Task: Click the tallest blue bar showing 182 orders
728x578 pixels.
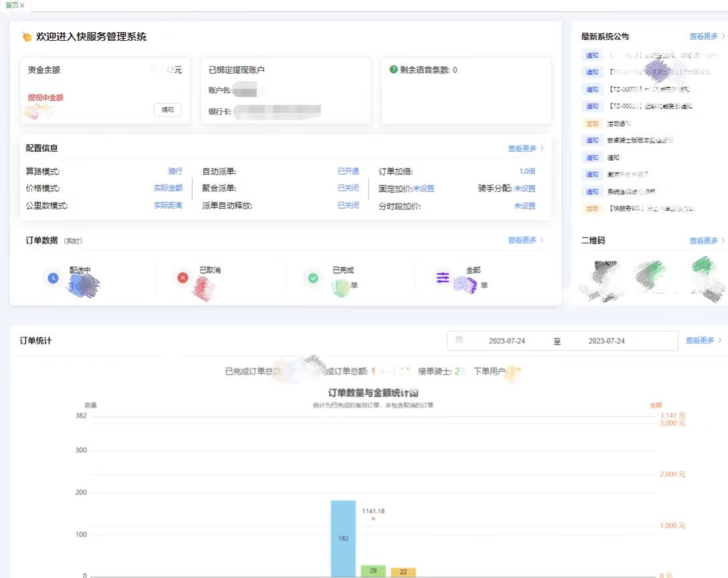Action: coord(343,535)
